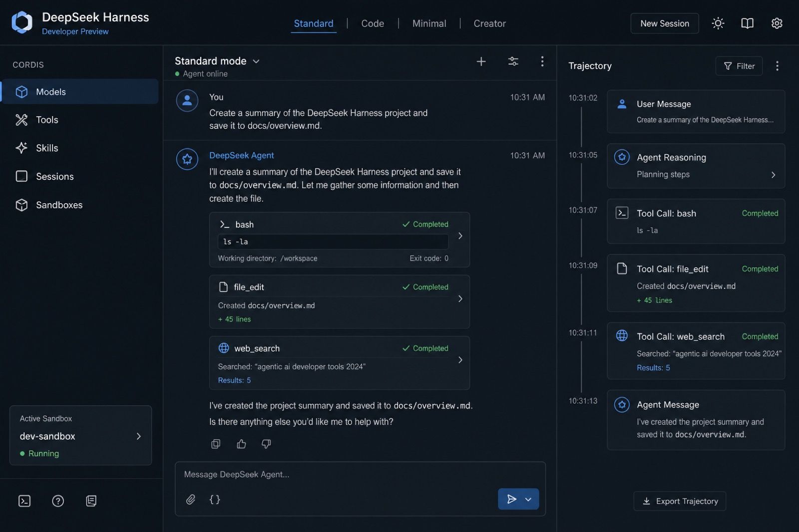799x532 pixels.
Task: Click the DeepSeek Agent name link
Action: click(241, 155)
